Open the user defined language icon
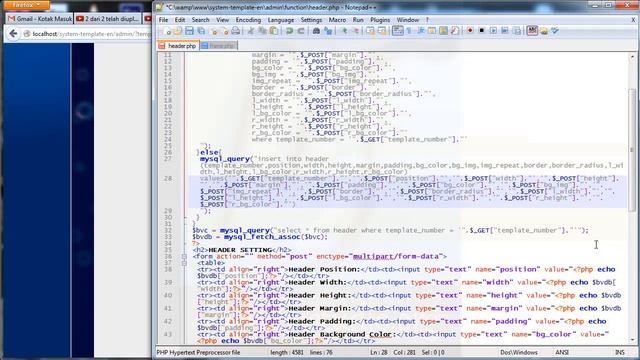This screenshot has height=360, width=640. click(x=432, y=31)
